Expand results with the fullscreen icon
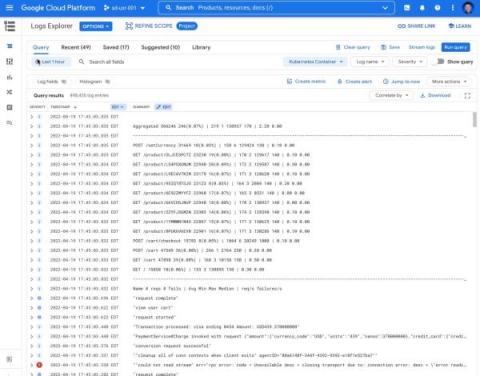Viewport: 480px width, 376px height. 467,96
